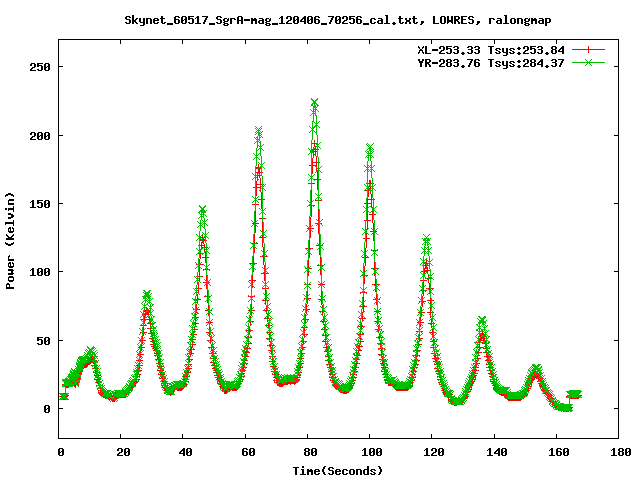Click the green peak near 100 seconds

(x=370, y=147)
